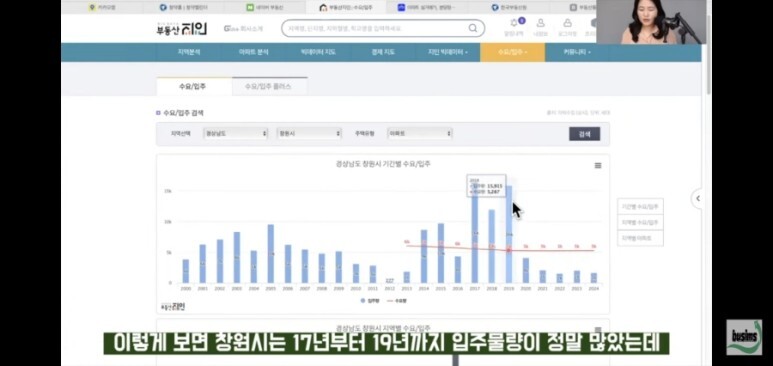Screen dimensions: 773x366
Task: Click the side panel collapse chevron
Action: 698,198
